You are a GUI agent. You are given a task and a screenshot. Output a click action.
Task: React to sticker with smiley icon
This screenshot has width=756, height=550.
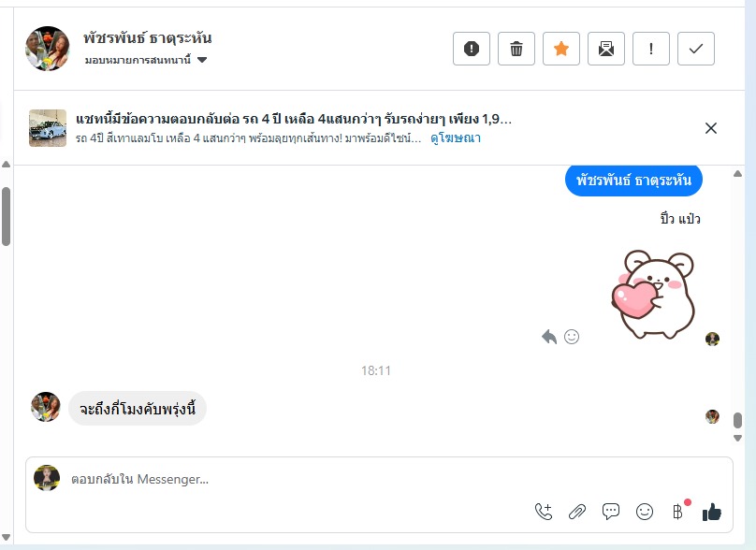572,337
